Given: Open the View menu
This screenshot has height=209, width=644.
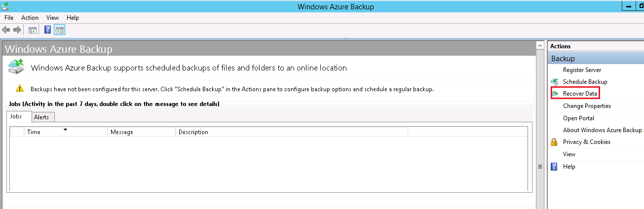Looking at the screenshot, I should click(x=52, y=18).
